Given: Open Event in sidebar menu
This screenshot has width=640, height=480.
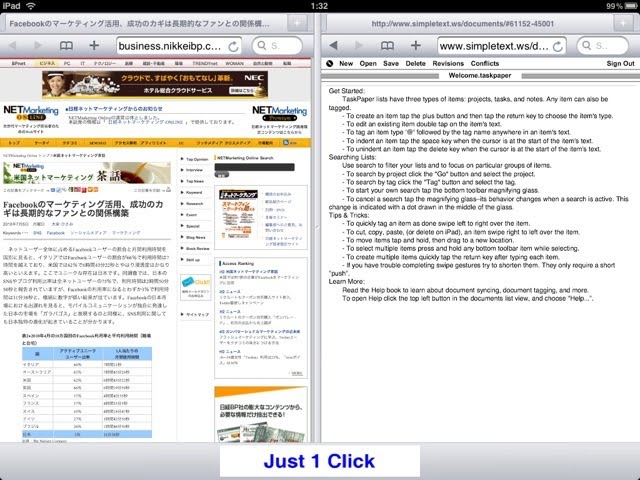Looking at the screenshot, I should pos(189,215).
